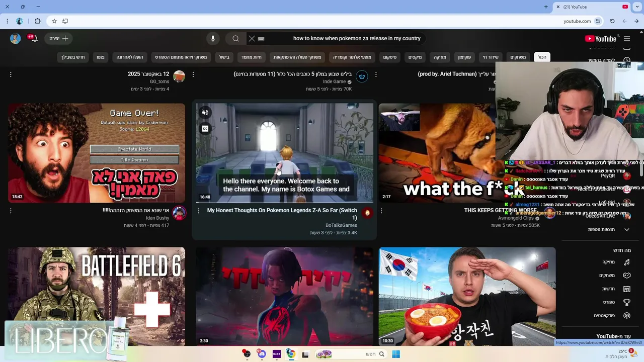Open the YouTube account avatar menu
Viewport: 644px width, 362px height.
(x=15, y=39)
